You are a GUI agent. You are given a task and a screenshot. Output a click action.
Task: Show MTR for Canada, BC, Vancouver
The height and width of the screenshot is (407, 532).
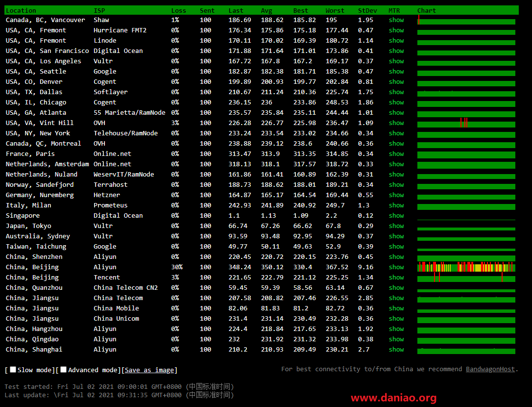(x=396, y=20)
